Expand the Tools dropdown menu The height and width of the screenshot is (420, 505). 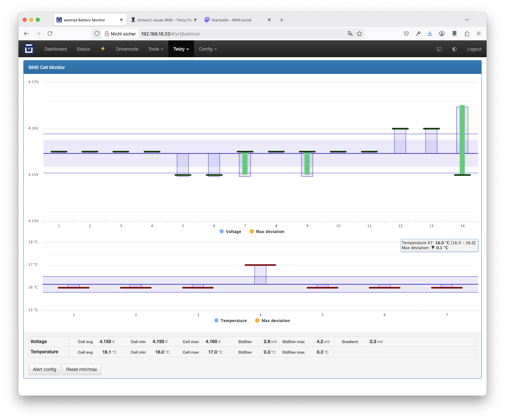tap(156, 49)
